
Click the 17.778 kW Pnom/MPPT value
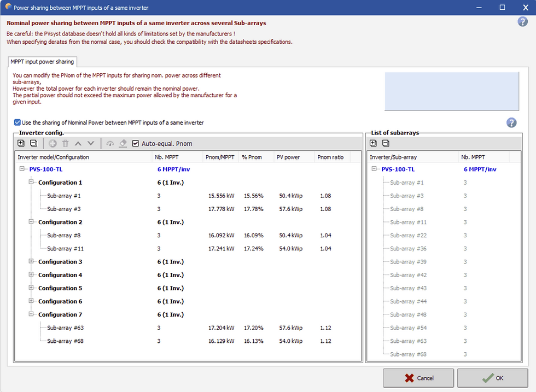221,209
